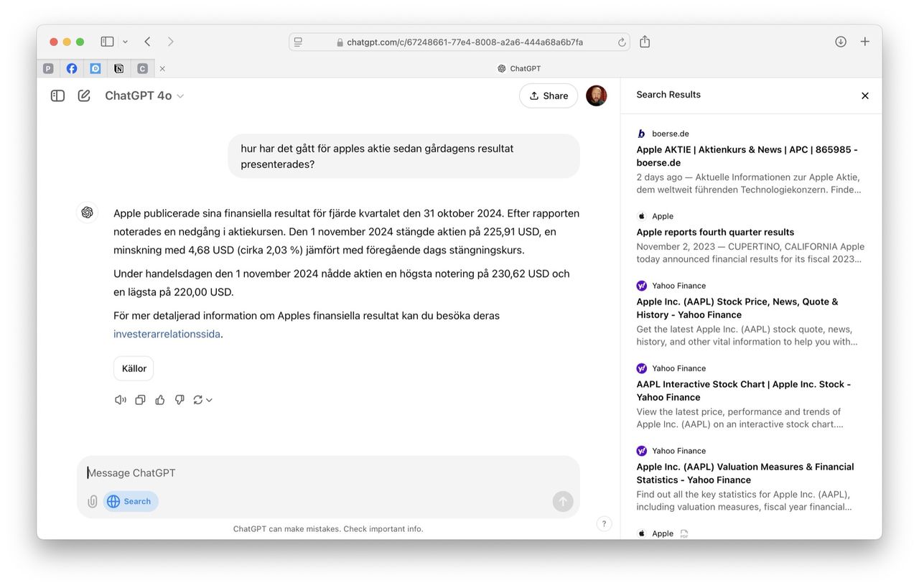919x588 pixels.
Task: Read response aloud with speaker icon
Action: point(121,400)
